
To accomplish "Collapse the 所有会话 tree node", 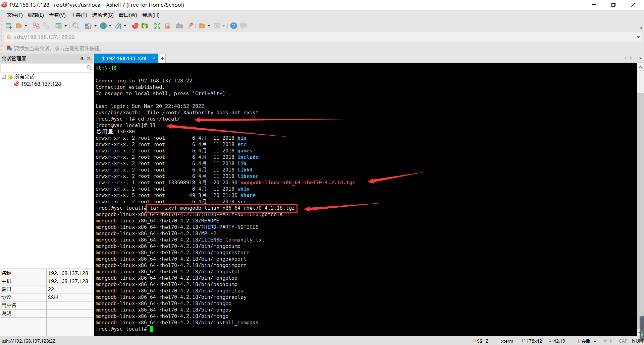I will 4,77.
